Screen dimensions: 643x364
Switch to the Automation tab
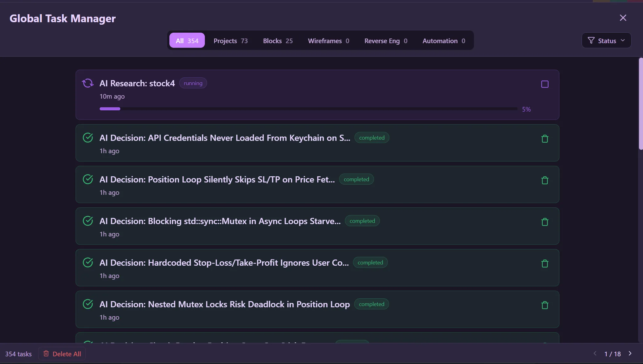click(444, 40)
